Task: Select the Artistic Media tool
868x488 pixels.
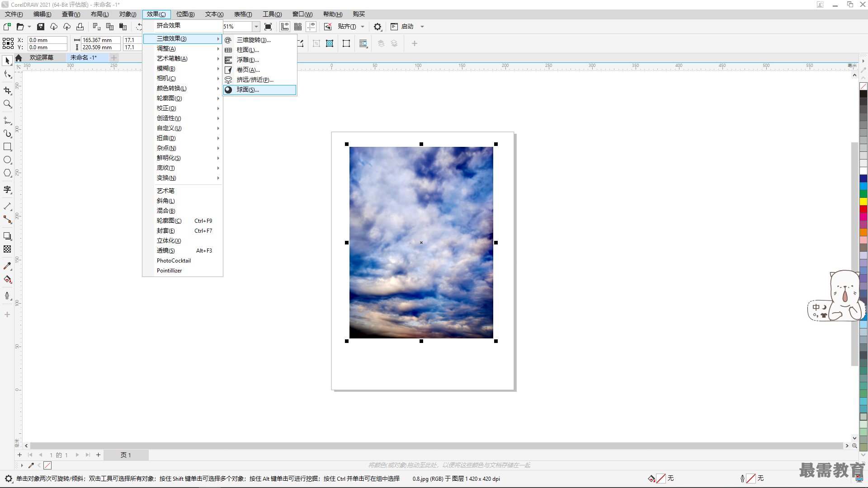Action: click(7, 134)
